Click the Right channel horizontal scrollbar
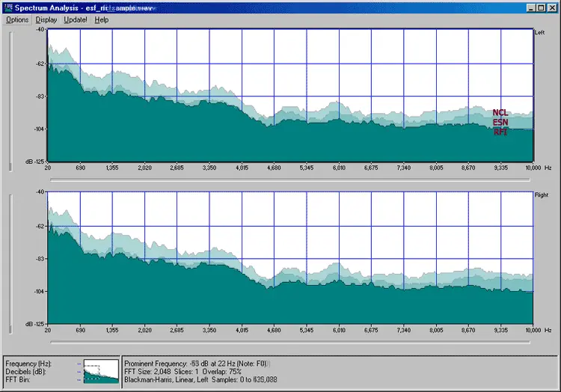This screenshot has width=561, height=392. [x=290, y=343]
